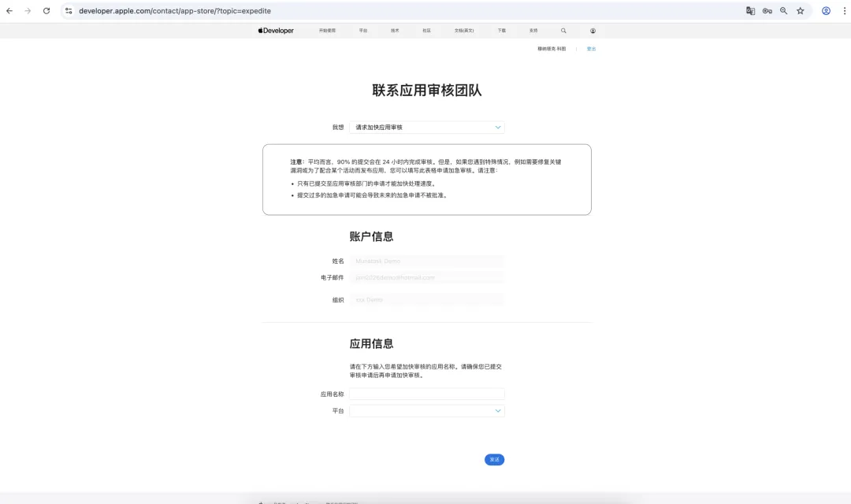Click the 应用信息 section heading

coord(371,343)
